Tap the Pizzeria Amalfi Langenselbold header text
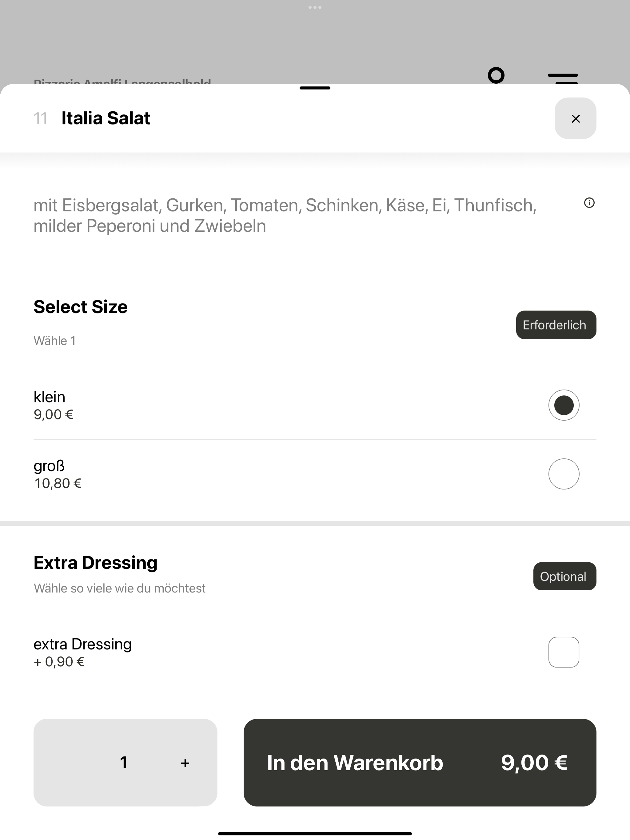 [122, 81]
